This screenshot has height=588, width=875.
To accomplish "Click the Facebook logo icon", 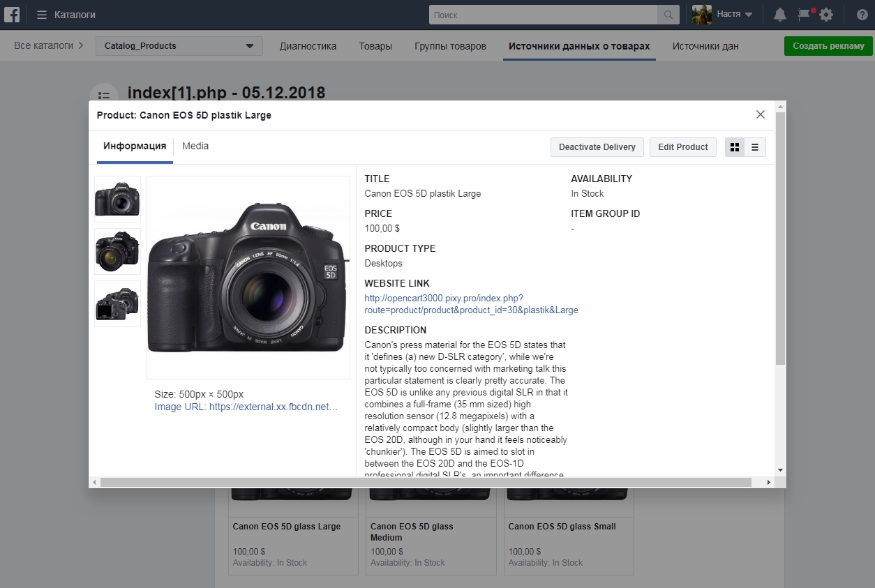I will pyautogui.click(x=14, y=15).
